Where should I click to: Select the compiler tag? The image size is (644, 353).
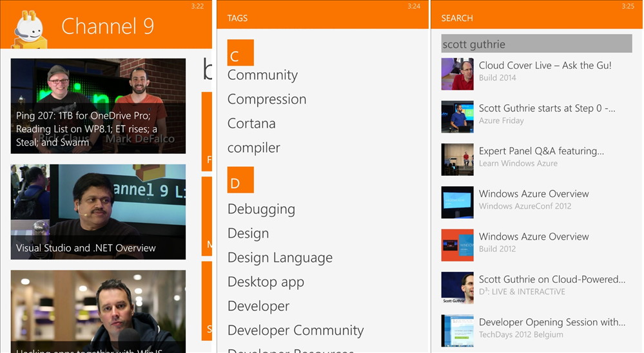(254, 148)
